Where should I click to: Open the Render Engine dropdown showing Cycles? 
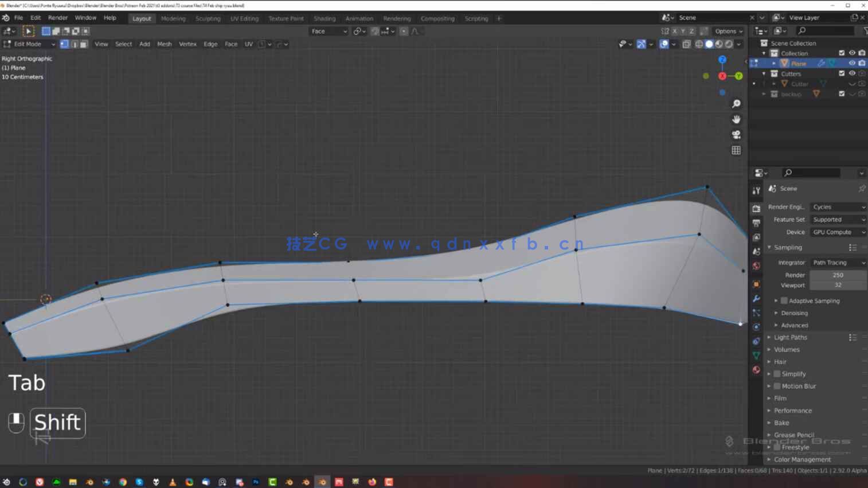click(x=838, y=207)
